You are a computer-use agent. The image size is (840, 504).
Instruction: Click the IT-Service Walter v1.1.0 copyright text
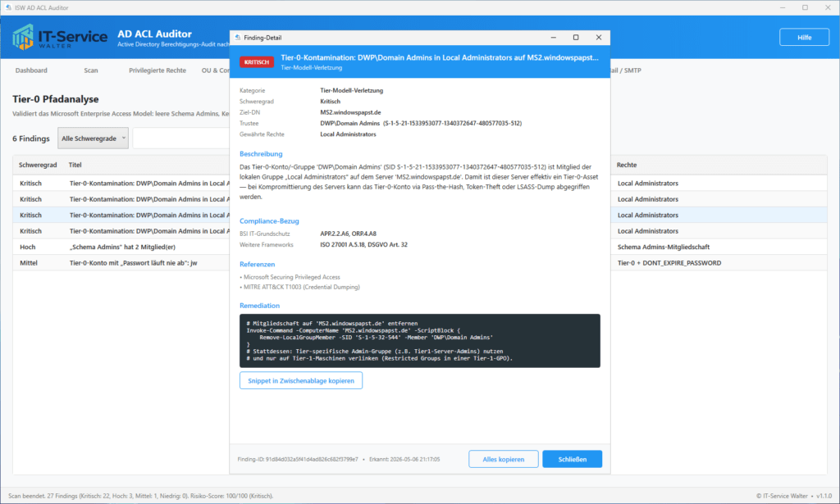(x=794, y=496)
